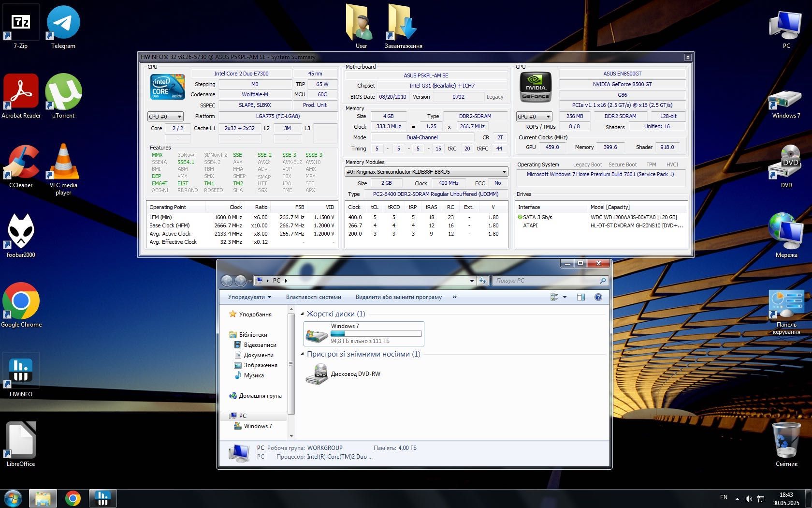Collapse the Жорсткі диски group
This screenshot has height=508, width=812.
[303, 314]
